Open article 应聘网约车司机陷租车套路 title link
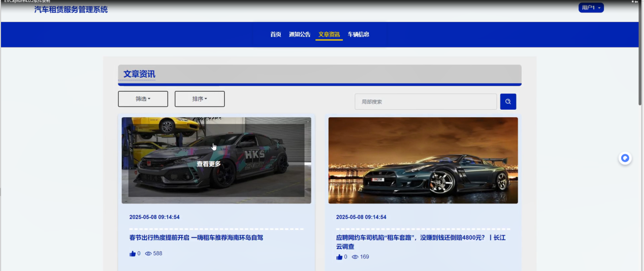 (421, 242)
